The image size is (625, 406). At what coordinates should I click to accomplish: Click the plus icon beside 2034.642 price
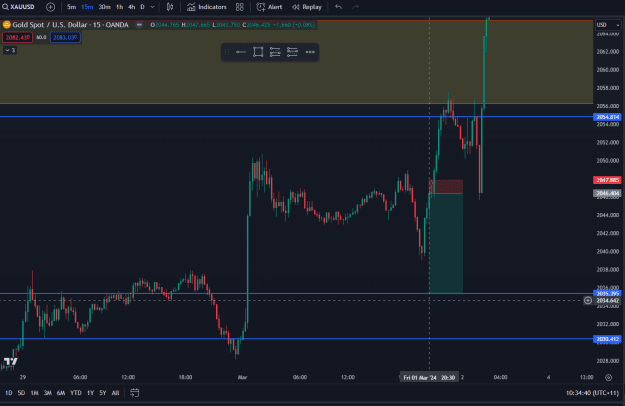[x=588, y=301]
